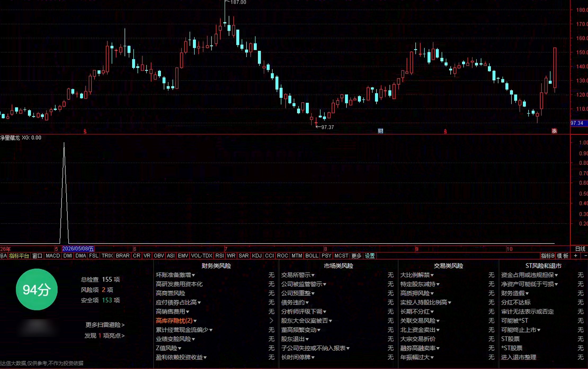Select MTM indicator tab
Screen dimensions: 588x369
pyautogui.click(x=297, y=256)
